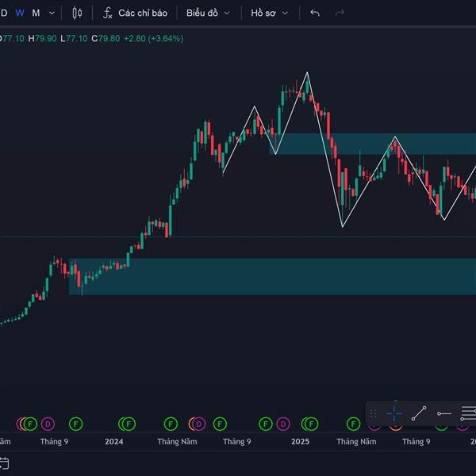The width and height of the screenshot is (476, 476).
Task: Open the go-to-date calendar icon
Action: pyautogui.click(x=3, y=463)
